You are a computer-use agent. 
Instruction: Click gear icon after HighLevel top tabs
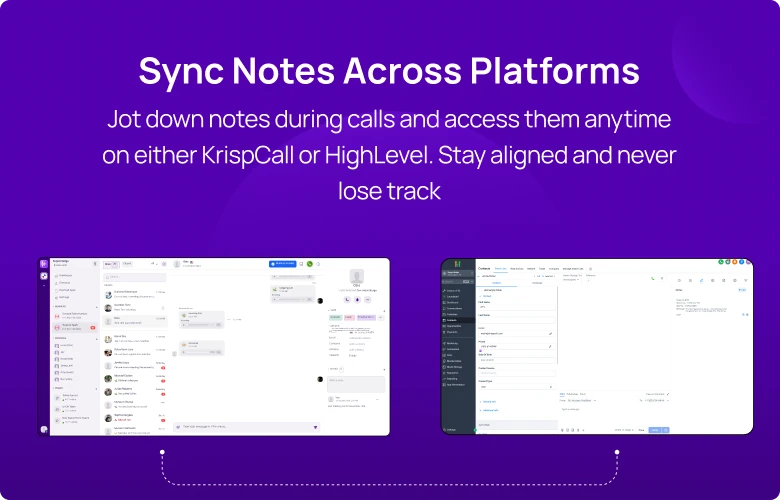click(590, 269)
